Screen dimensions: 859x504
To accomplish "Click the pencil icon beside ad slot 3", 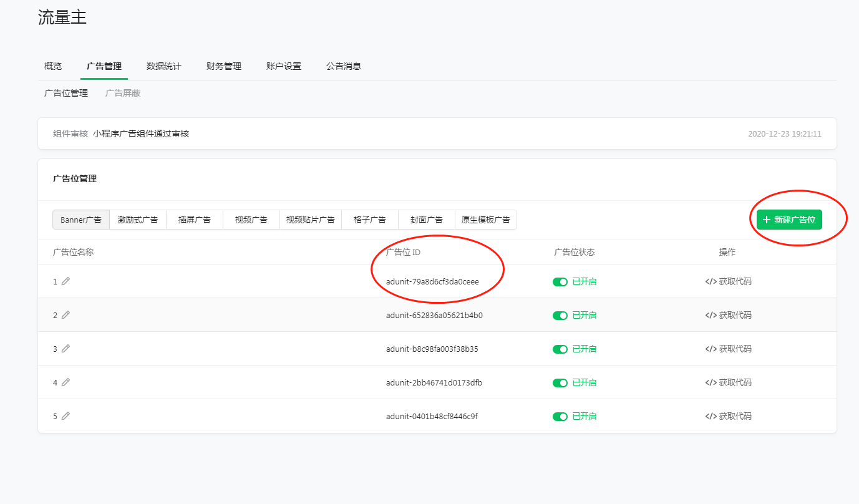I will coord(66,349).
